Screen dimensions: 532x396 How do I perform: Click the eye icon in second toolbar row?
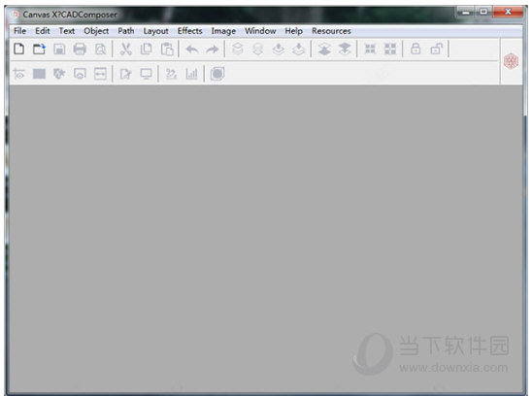tap(18, 74)
